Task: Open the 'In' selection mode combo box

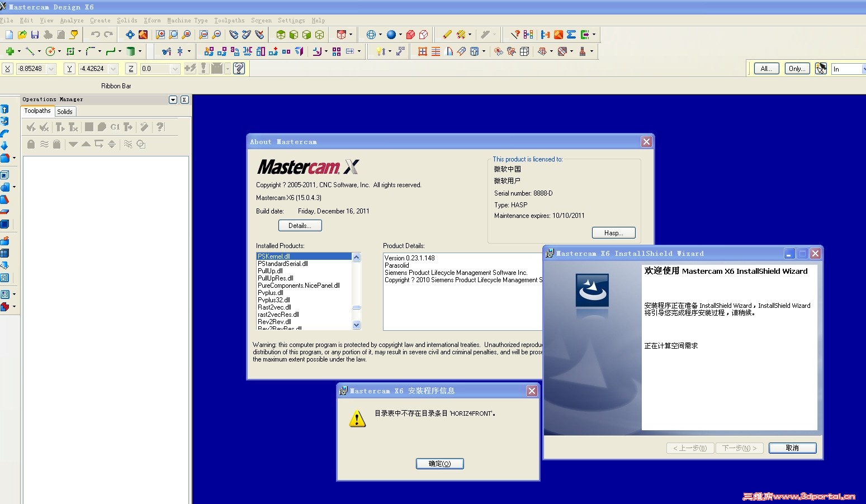Action: [848, 69]
